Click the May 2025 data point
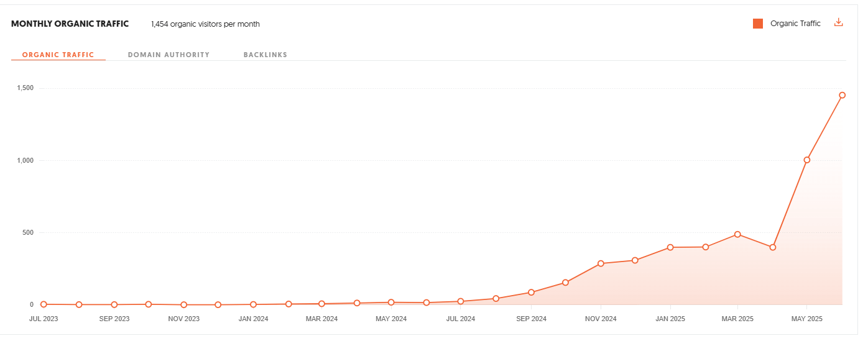Image resolution: width=868 pixels, height=341 pixels. [x=806, y=160]
